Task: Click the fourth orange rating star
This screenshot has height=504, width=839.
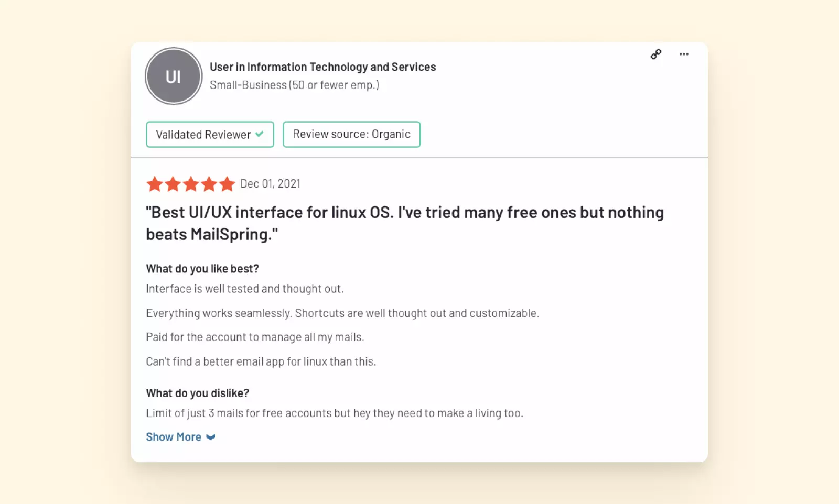Action: (x=209, y=184)
